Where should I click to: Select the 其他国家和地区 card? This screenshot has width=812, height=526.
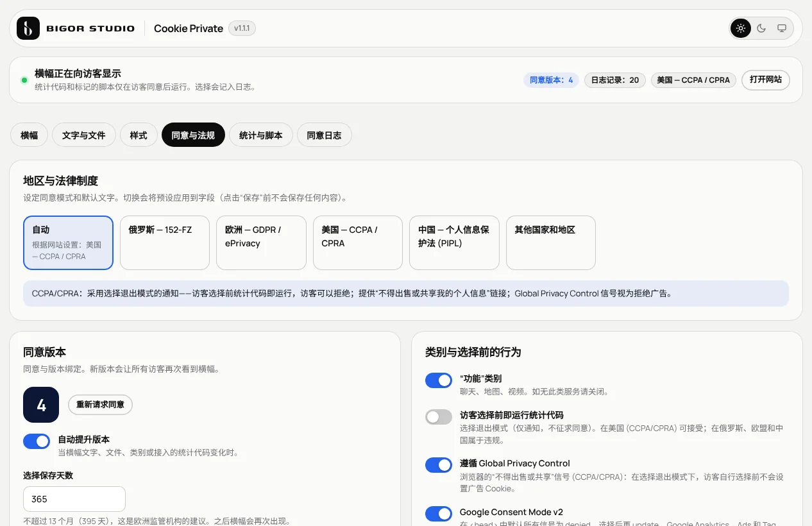click(551, 242)
